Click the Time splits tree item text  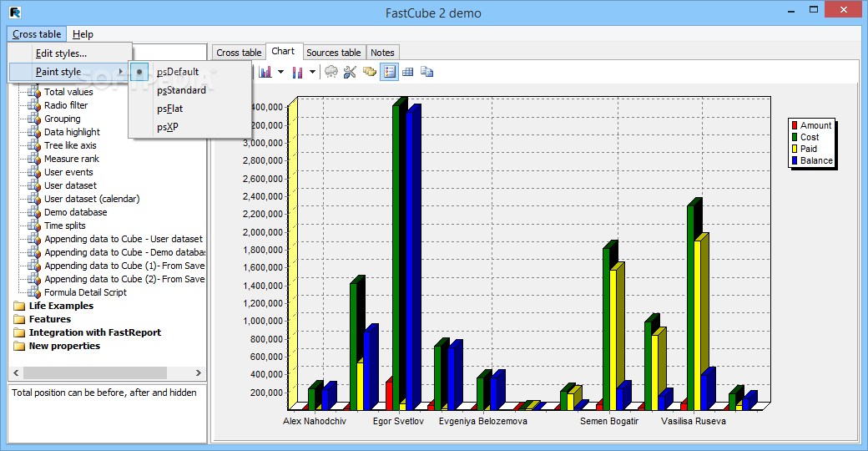pyautogui.click(x=65, y=225)
